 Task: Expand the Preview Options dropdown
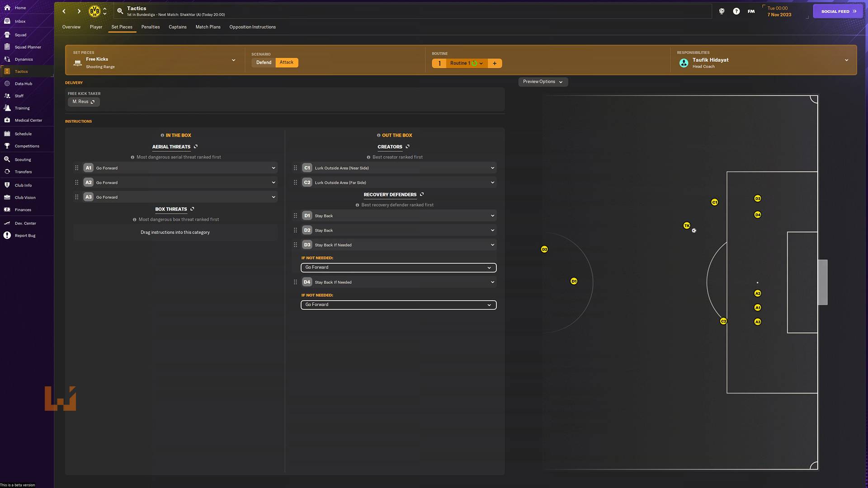pos(542,82)
